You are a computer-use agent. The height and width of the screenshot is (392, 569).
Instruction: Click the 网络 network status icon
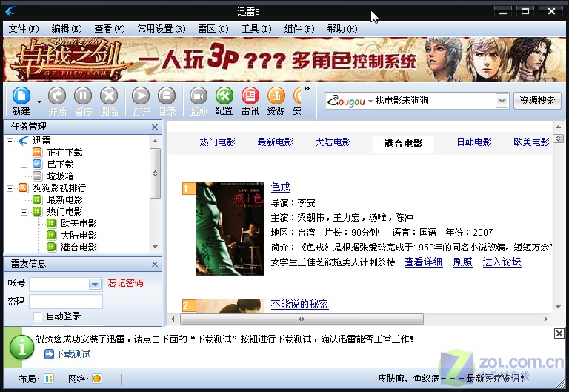(97, 379)
